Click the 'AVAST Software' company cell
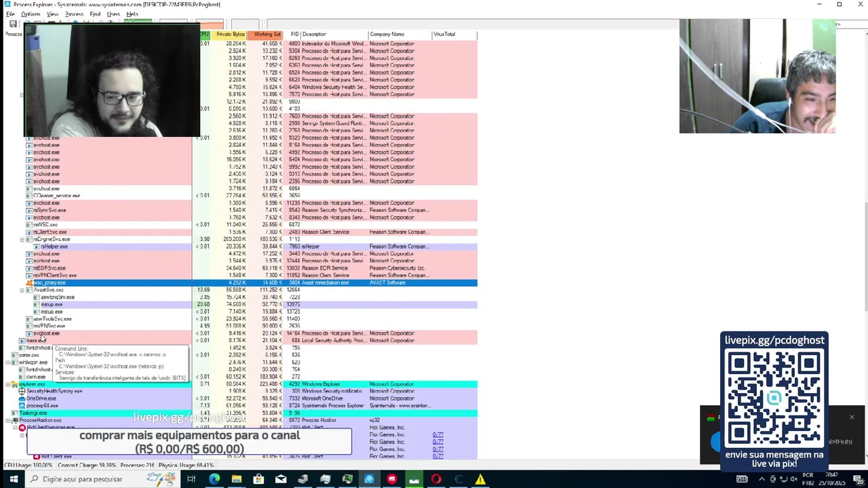This screenshot has width=868, height=488. tap(387, 283)
